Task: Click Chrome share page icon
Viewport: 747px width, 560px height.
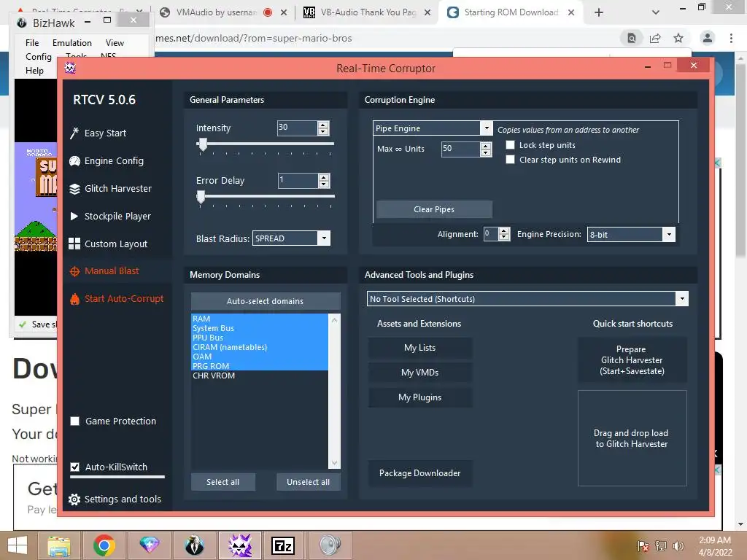Action: (x=655, y=38)
